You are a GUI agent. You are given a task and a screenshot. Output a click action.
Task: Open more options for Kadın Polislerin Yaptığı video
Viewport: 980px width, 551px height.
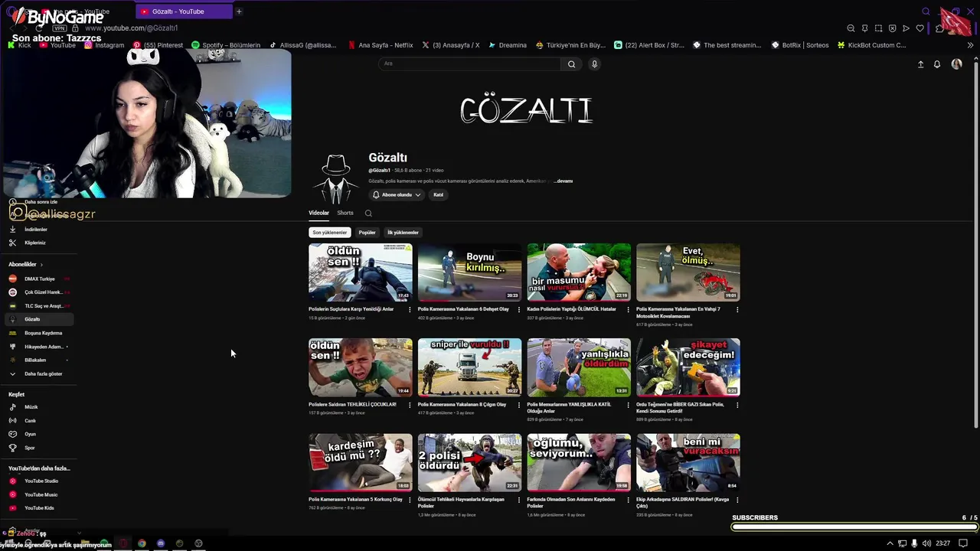click(x=628, y=310)
